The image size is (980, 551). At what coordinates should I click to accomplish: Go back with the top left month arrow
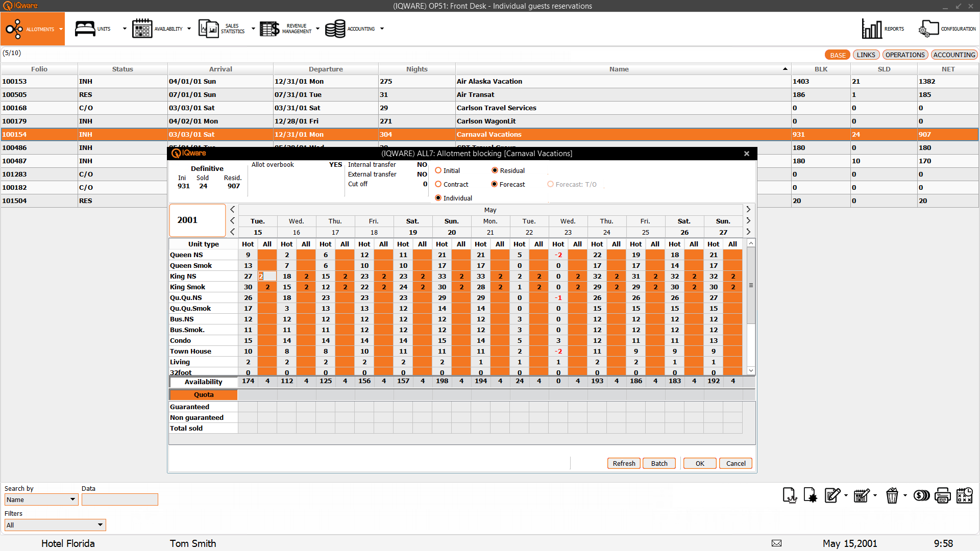pos(232,210)
